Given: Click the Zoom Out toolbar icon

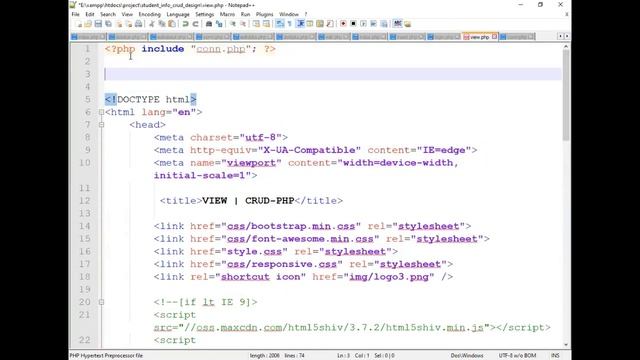Looking at the screenshot, I should coord(244,24).
